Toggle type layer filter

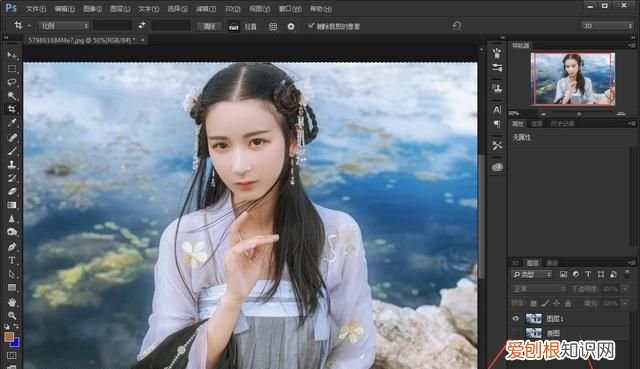588,275
